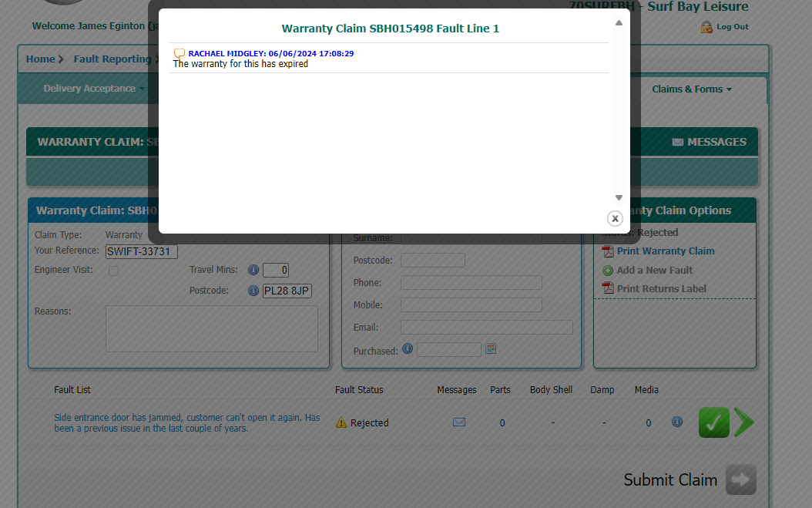The width and height of the screenshot is (812, 508).
Task: Click the Purchased info icon
Action: [408, 348]
